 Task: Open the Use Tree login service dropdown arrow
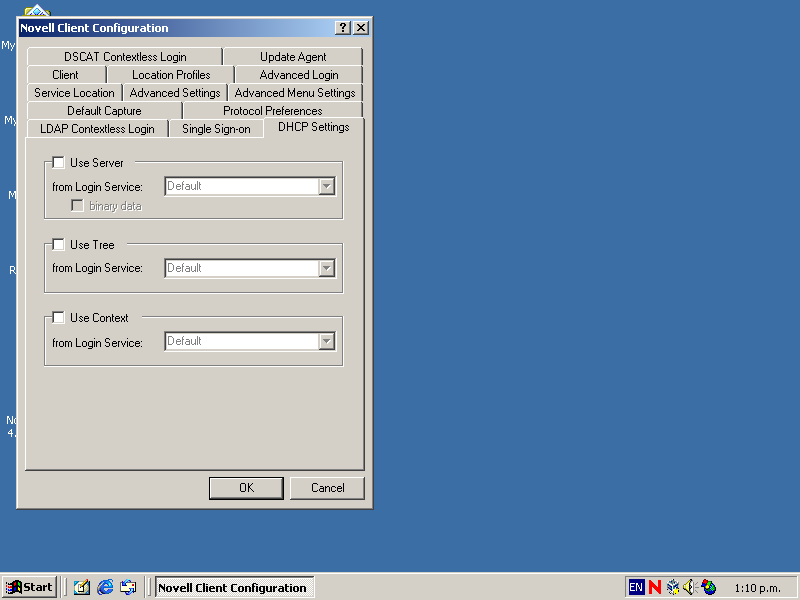click(327, 268)
